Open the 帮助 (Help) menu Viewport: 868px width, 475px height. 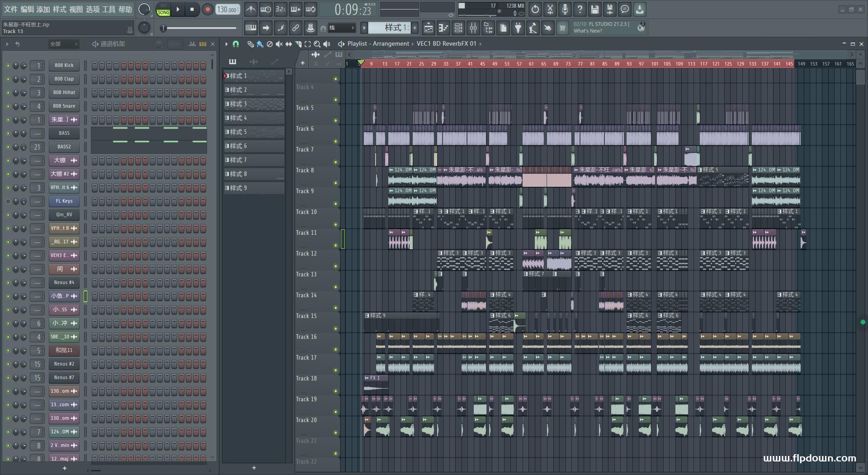pos(125,9)
